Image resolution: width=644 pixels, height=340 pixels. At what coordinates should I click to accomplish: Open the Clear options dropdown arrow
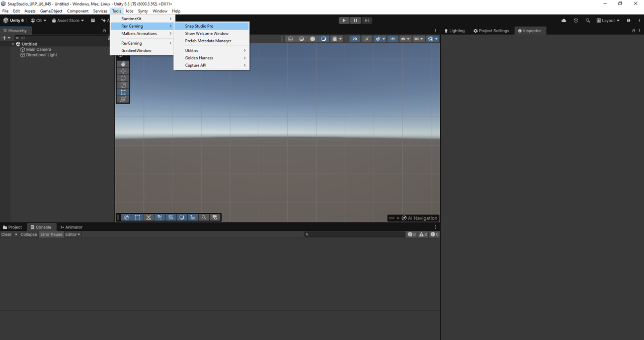(x=16, y=234)
